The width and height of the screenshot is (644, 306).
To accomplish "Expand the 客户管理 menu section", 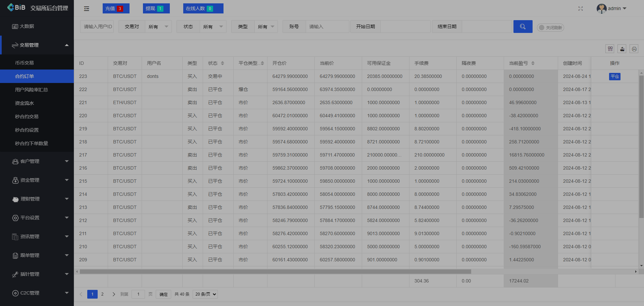I will click(37, 161).
